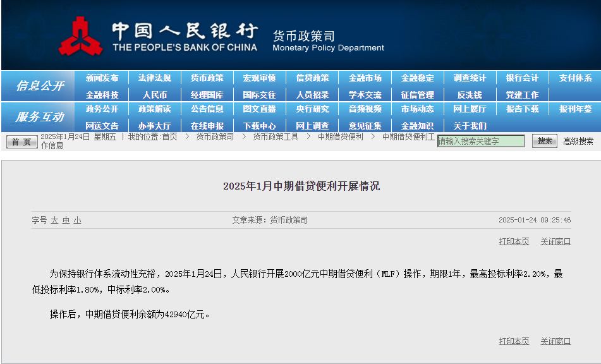Open 货币政策工具 in the breadcrumb

point(276,136)
